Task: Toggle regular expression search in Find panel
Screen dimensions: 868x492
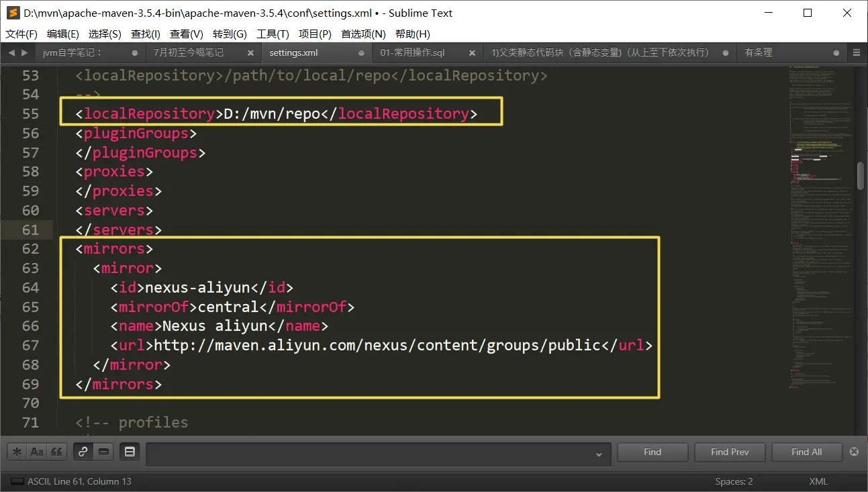Action: (x=17, y=452)
